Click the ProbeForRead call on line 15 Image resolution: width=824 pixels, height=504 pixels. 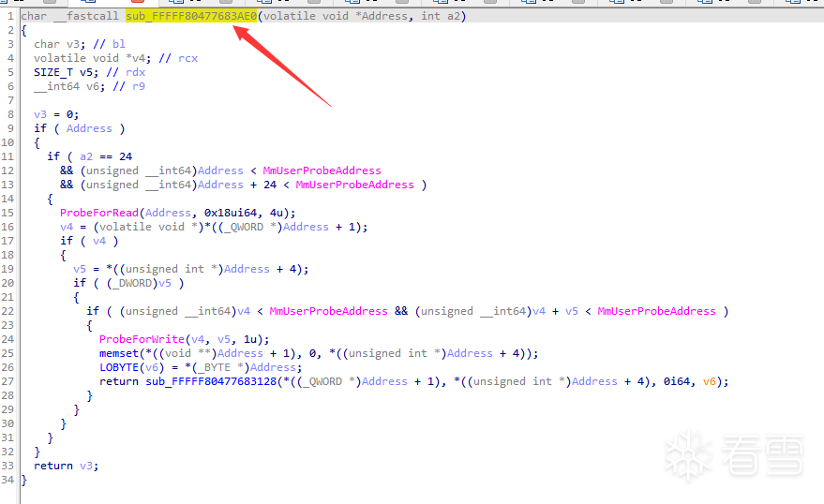click(x=99, y=213)
